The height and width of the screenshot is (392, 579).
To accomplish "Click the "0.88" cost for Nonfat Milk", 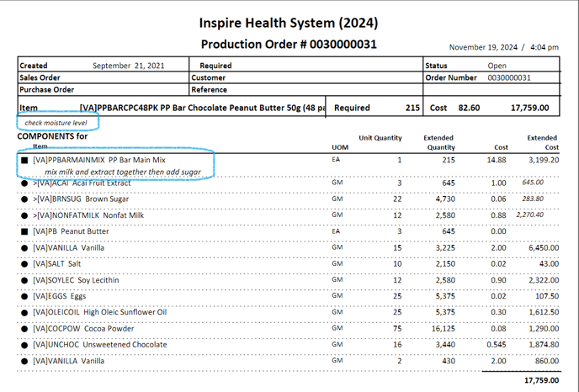I will pyautogui.click(x=498, y=215).
